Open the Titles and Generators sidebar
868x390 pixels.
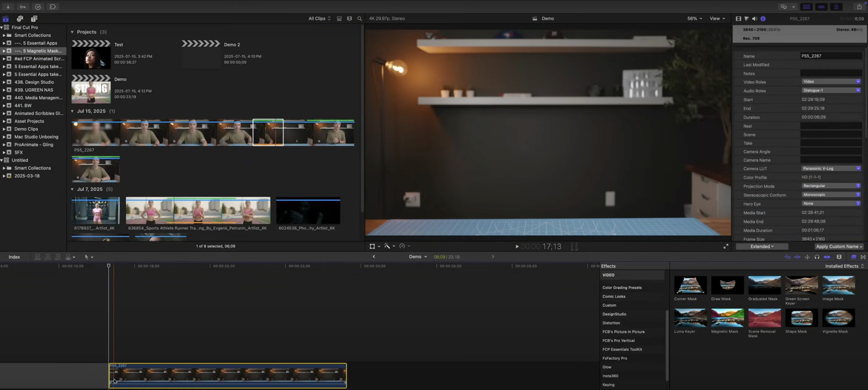[x=34, y=19]
